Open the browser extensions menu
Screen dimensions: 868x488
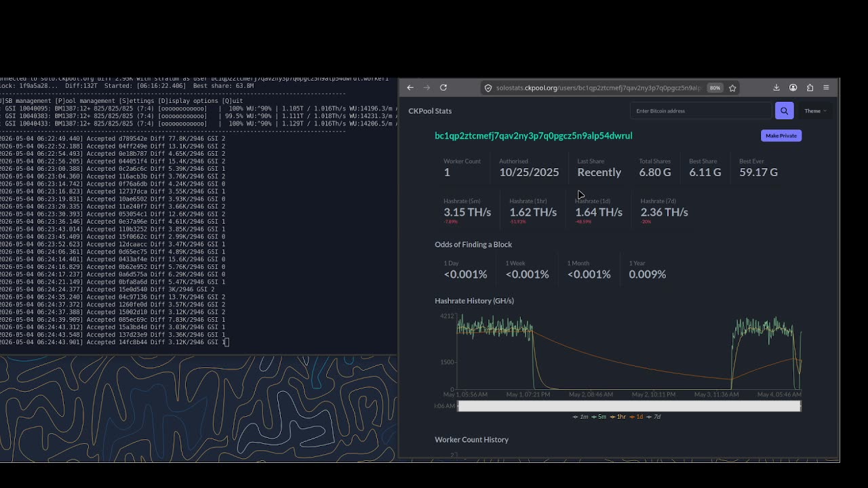810,87
